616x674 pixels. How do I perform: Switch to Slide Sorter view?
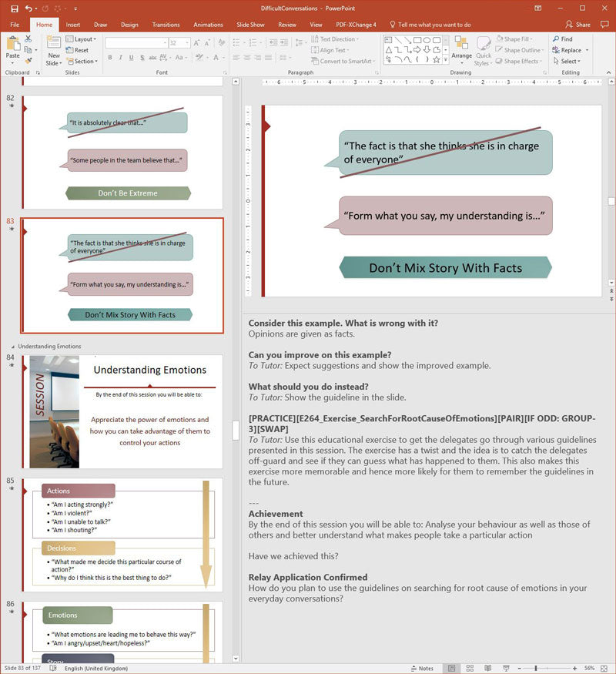(470, 668)
